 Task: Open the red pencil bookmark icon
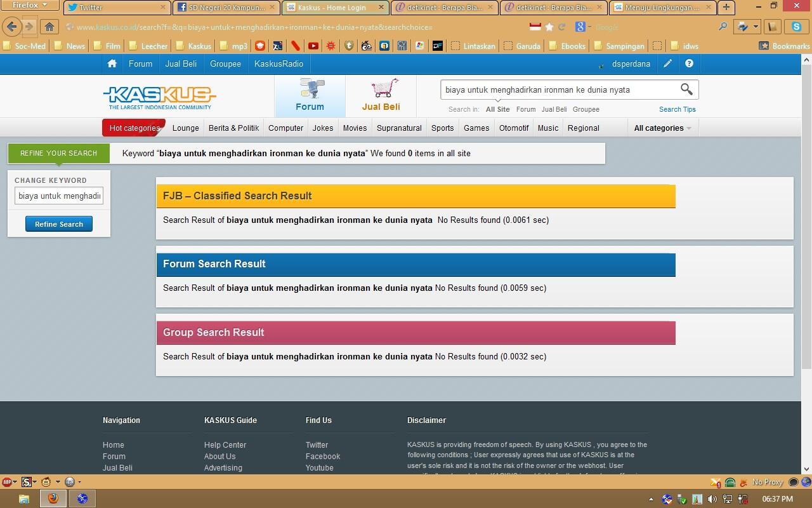click(296, 46)
